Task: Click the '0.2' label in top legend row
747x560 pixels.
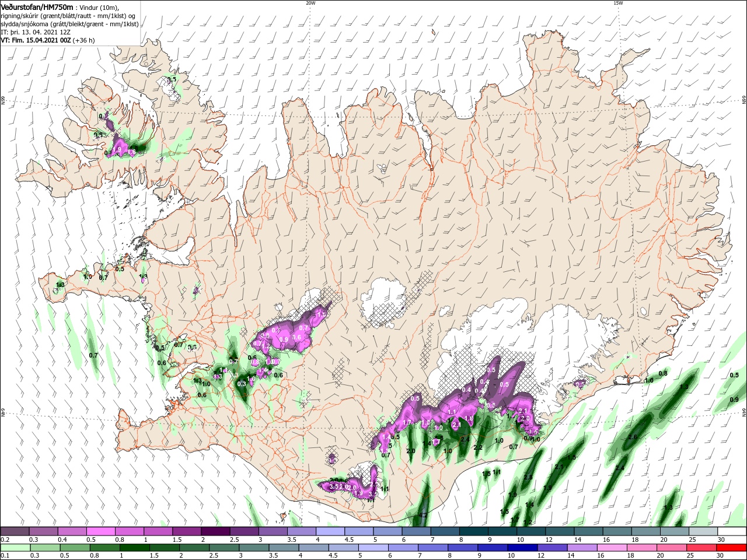Action: click(x=5, y=540)
